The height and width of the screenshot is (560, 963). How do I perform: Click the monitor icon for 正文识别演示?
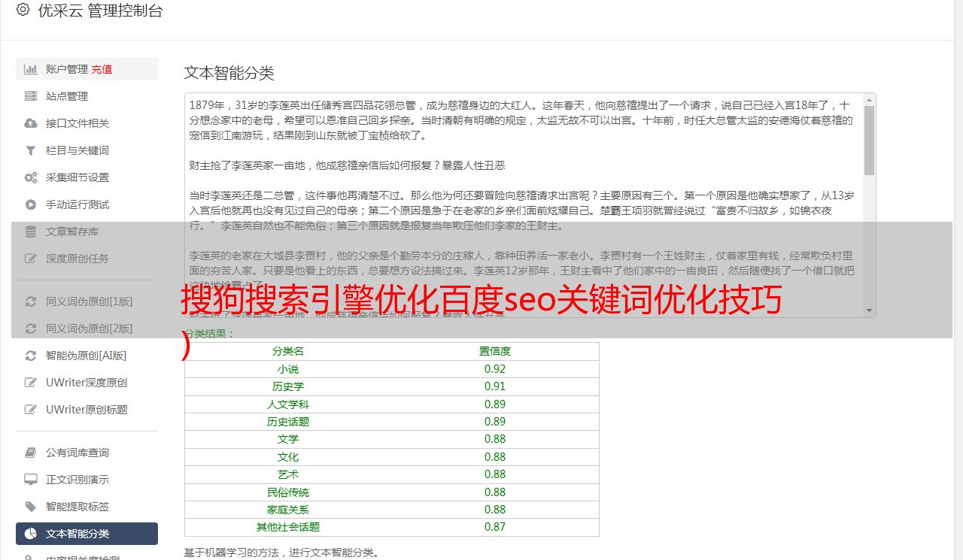[30, 480]
